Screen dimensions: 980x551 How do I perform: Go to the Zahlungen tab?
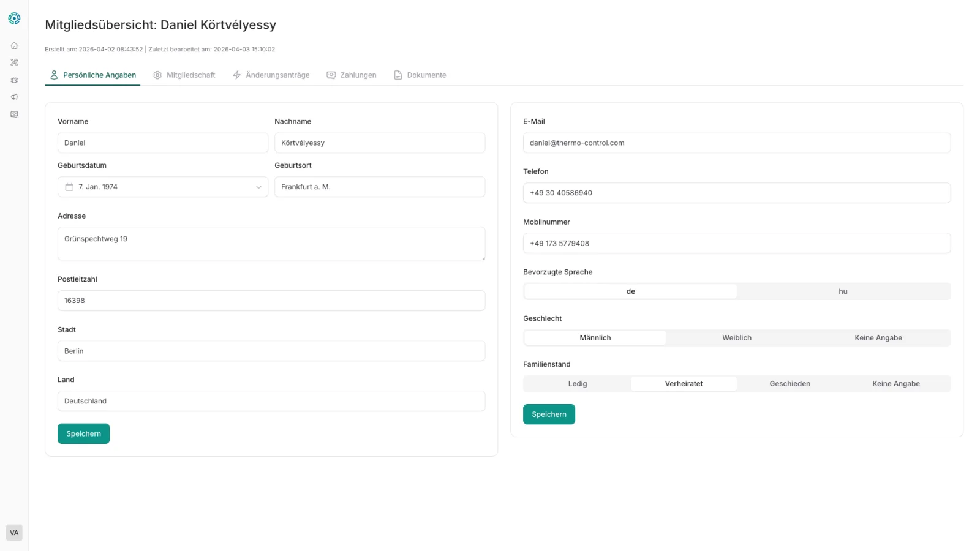(x=352, y=75)
